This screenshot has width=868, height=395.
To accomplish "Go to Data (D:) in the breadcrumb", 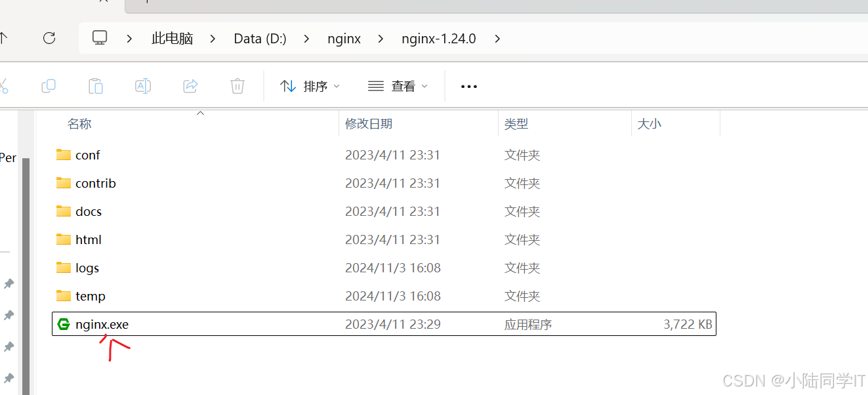I will (x=260, y=39).
